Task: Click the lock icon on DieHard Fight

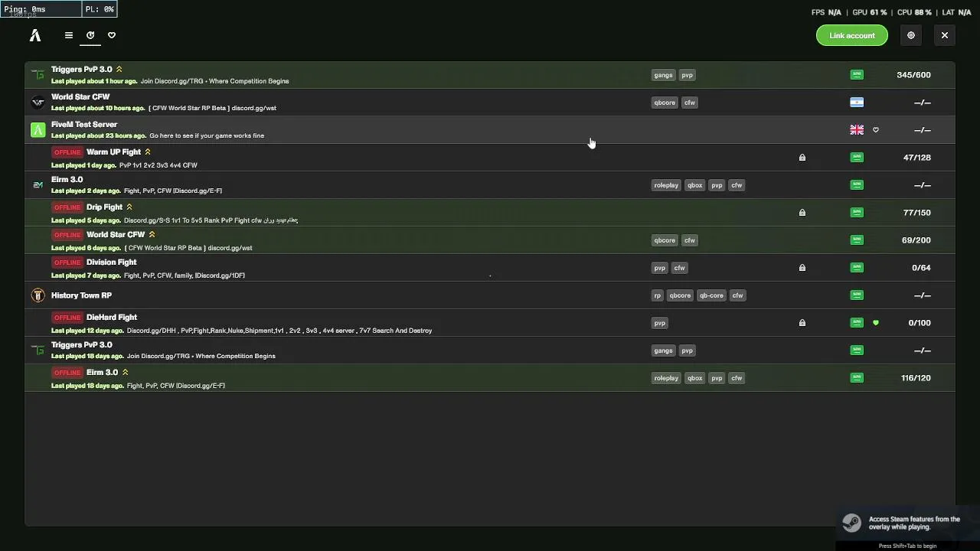Action: point(802,323)
